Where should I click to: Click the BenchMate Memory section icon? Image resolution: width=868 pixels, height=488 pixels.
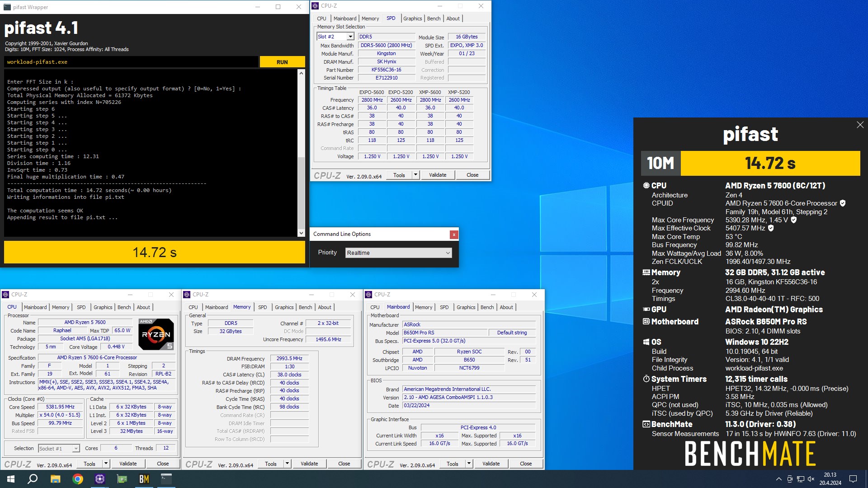646,272
